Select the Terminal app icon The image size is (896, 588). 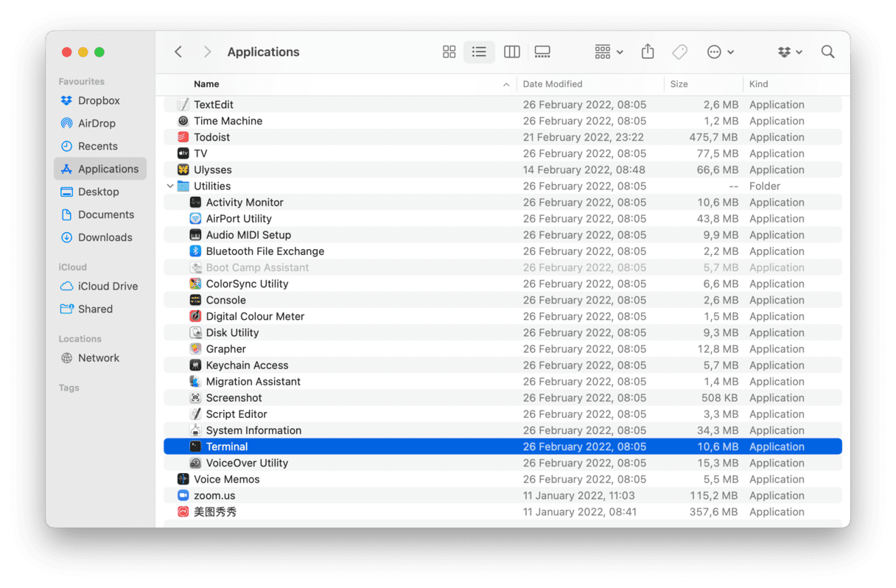tap(195, 447)
